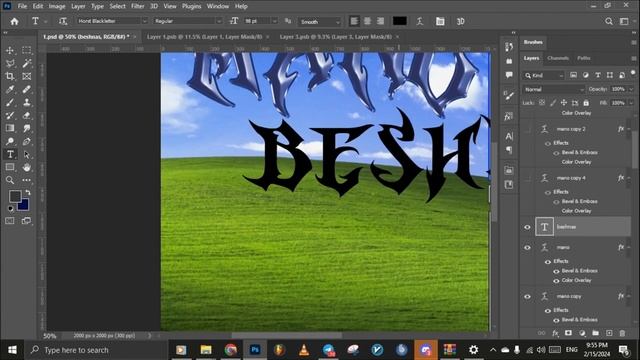Hide Bevel & Emboss on mano layer
This screenshot has width=640, height=360.
556,271
